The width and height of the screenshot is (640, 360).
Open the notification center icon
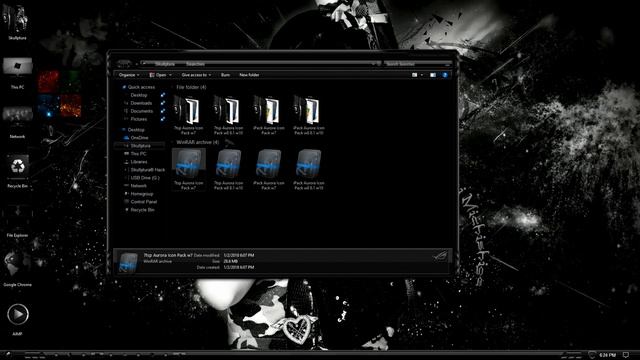pos(626,355)
